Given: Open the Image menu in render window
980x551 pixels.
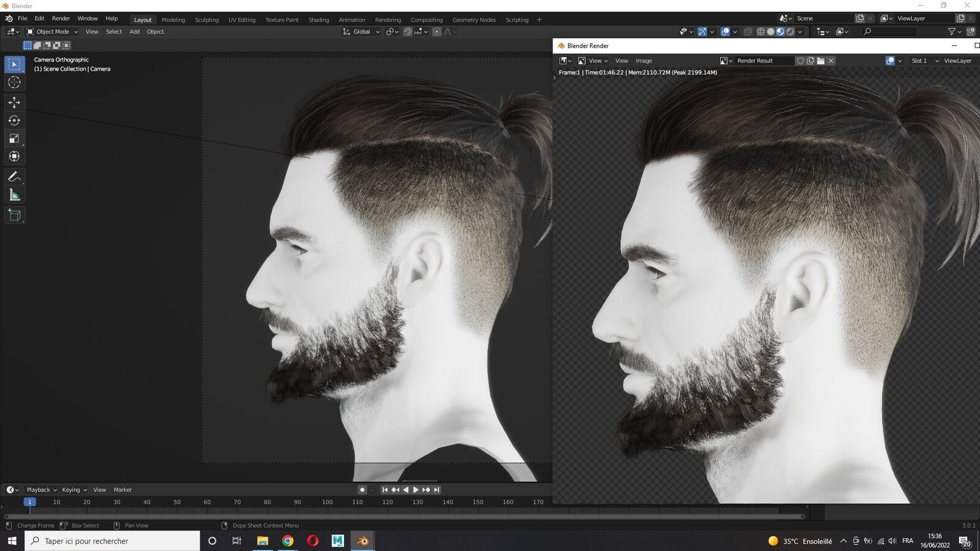Looking at the screenshot, I should point(644,61).
